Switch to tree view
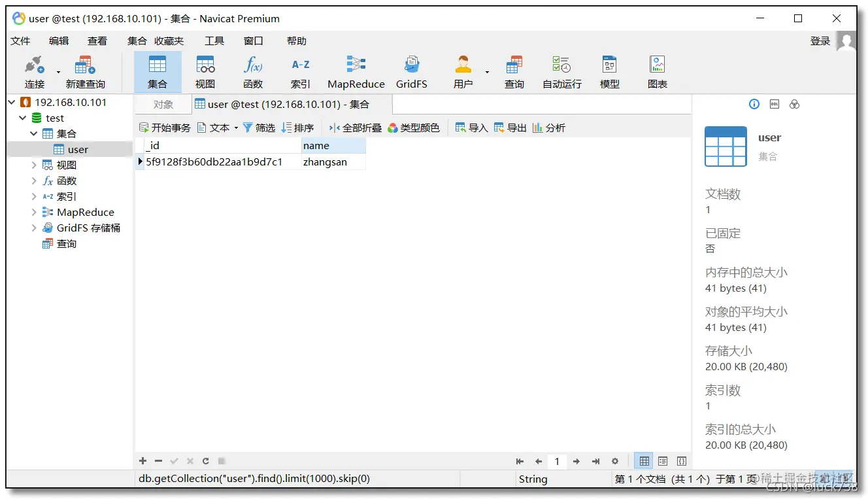868x499 pixels. [663, 461]
